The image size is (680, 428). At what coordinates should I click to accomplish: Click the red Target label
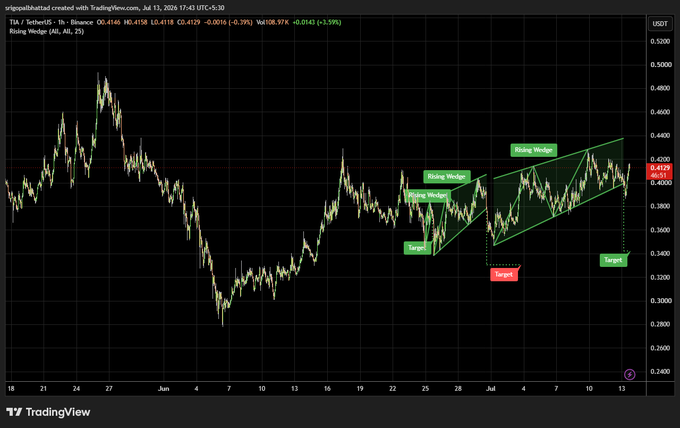click(504, 274)
